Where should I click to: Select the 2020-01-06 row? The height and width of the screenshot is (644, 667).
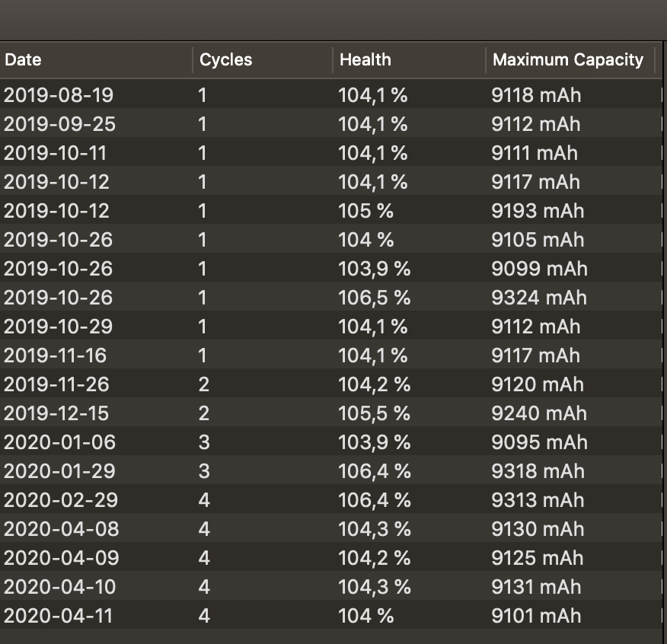coord(331,441)
